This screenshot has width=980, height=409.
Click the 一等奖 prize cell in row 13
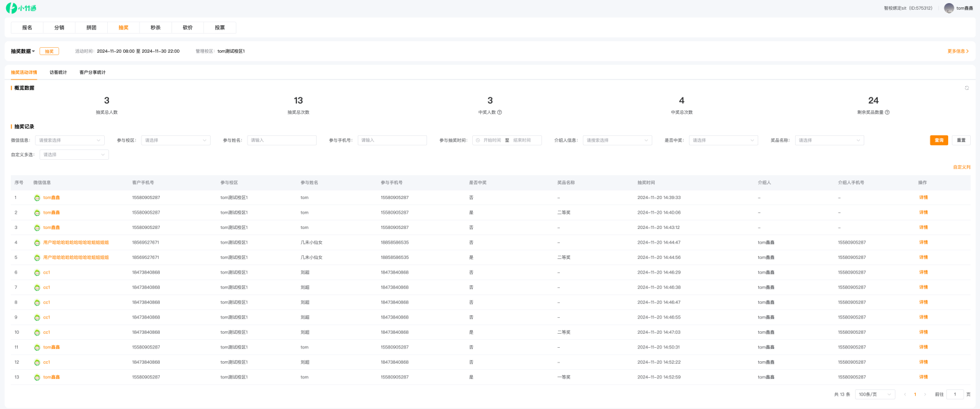pos(563,378)
